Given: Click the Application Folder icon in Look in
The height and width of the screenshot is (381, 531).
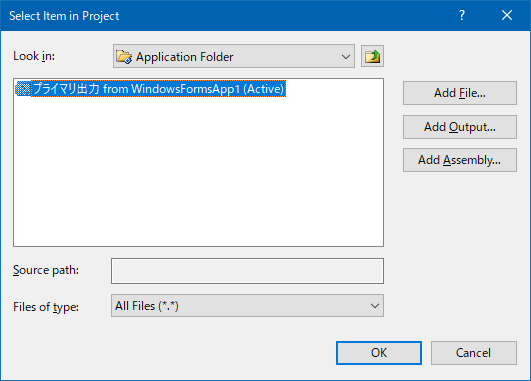Looking at the screenshot, I should click(x=124, y=57).
